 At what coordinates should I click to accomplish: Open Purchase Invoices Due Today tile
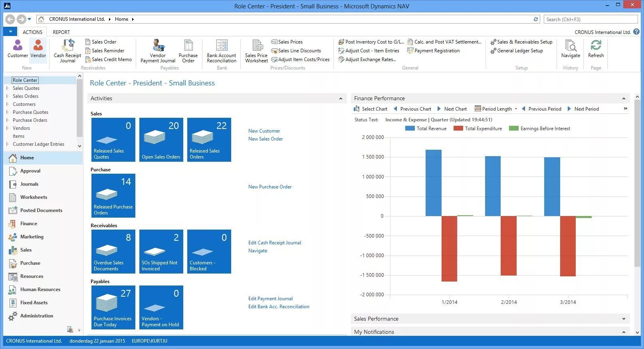(x=113, y=307)
